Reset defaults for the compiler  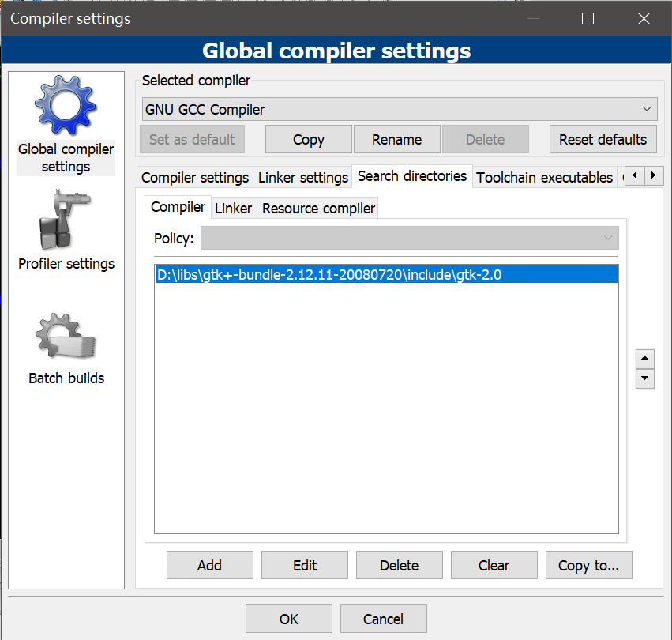603,140
